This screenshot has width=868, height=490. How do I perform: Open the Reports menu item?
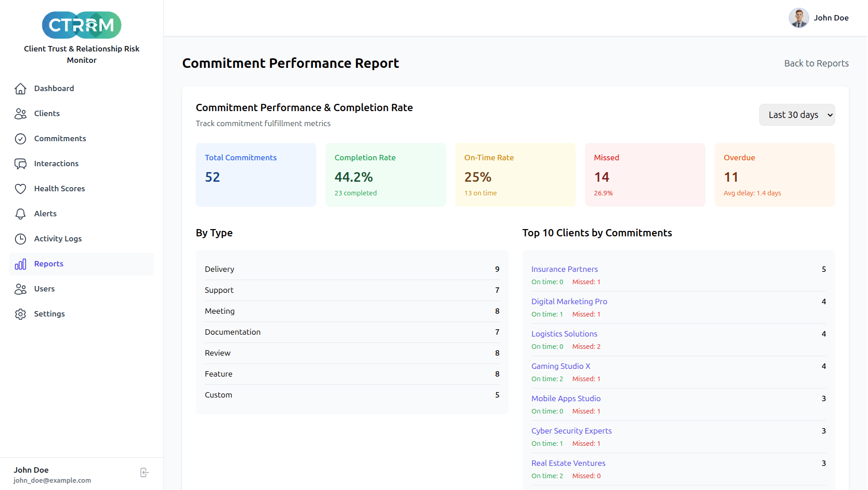pyautogui.click(x=49, y=264)
